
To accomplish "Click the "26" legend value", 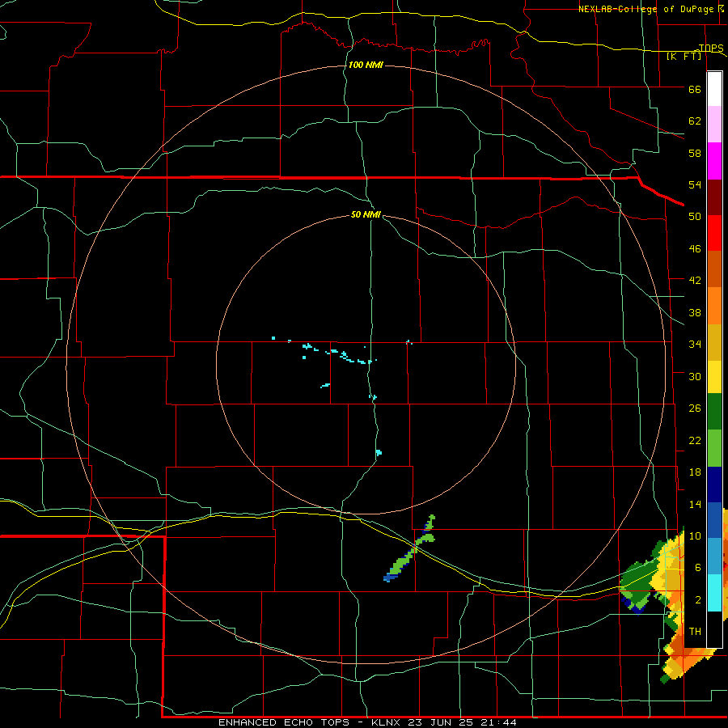I will point(695,408).
